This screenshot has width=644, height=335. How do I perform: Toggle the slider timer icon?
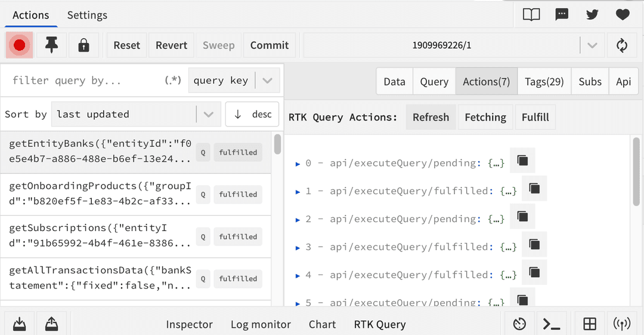pos(519,324)
